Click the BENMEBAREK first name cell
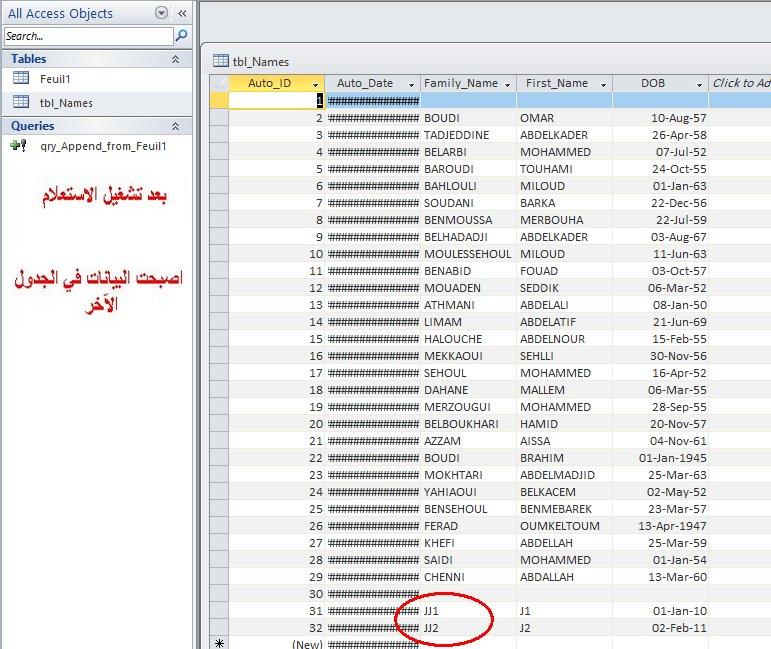Image resolution: width=771 pixels, height=649 pixels. (564, 509)
